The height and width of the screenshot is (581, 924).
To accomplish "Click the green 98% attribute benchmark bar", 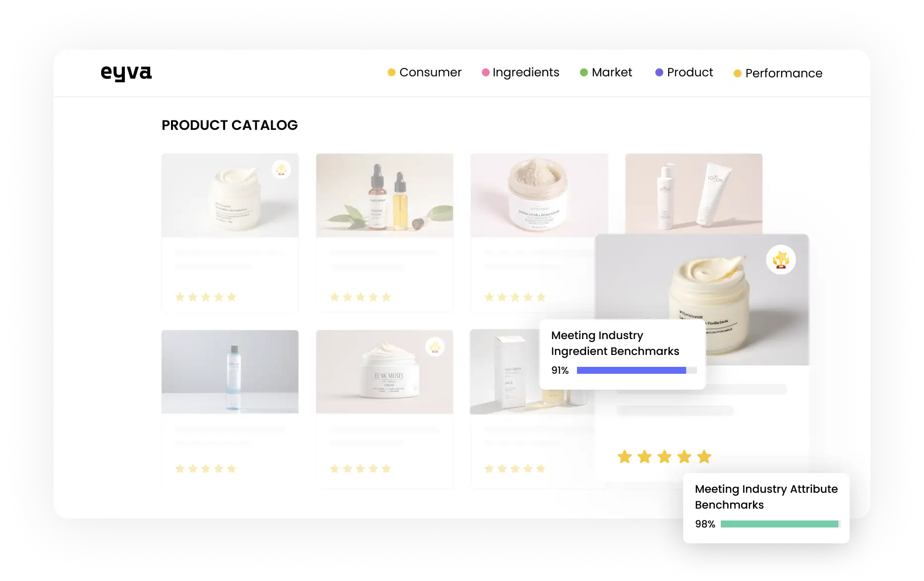I will [x=779, y=524].
